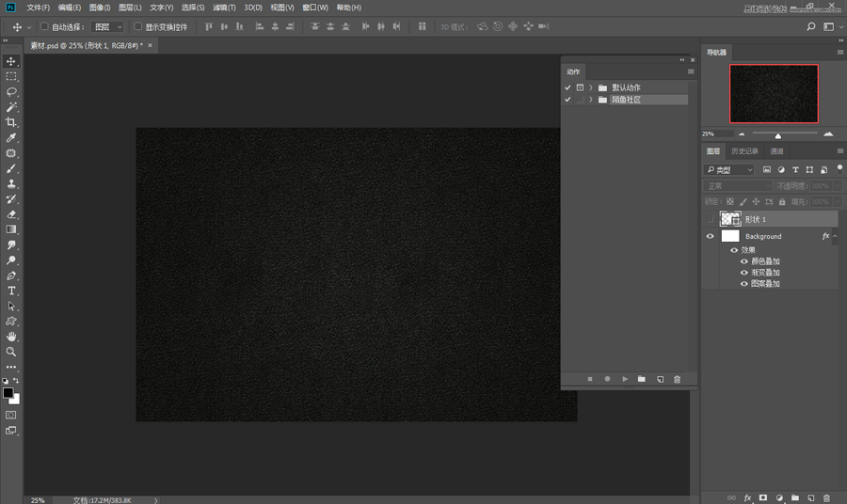
Task: Select the Lasso tool
Action: point(11,91)
